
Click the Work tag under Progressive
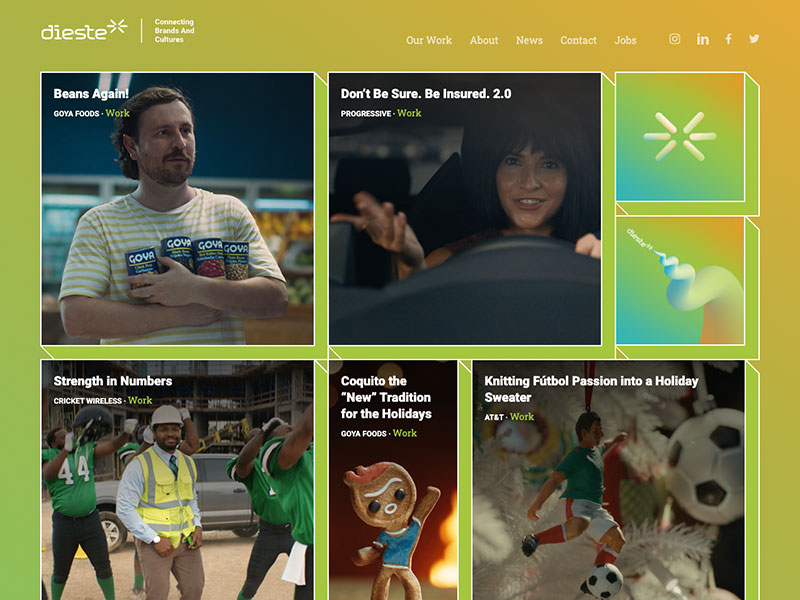(x=409, y=113)
